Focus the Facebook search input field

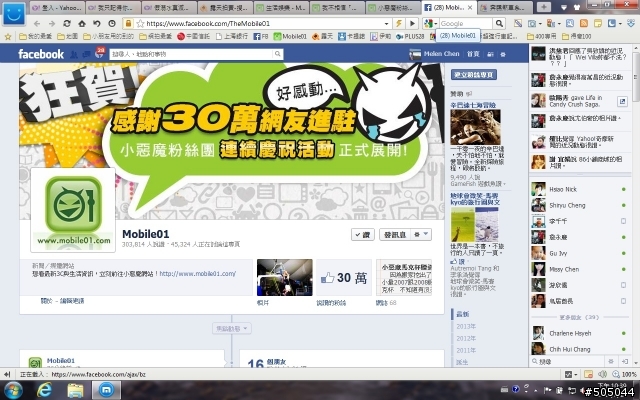coord(191,54)
